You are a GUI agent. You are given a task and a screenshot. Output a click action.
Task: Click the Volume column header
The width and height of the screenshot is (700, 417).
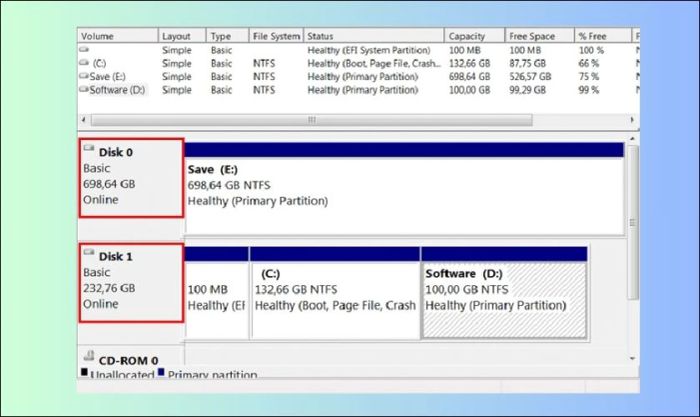[118, 36]
